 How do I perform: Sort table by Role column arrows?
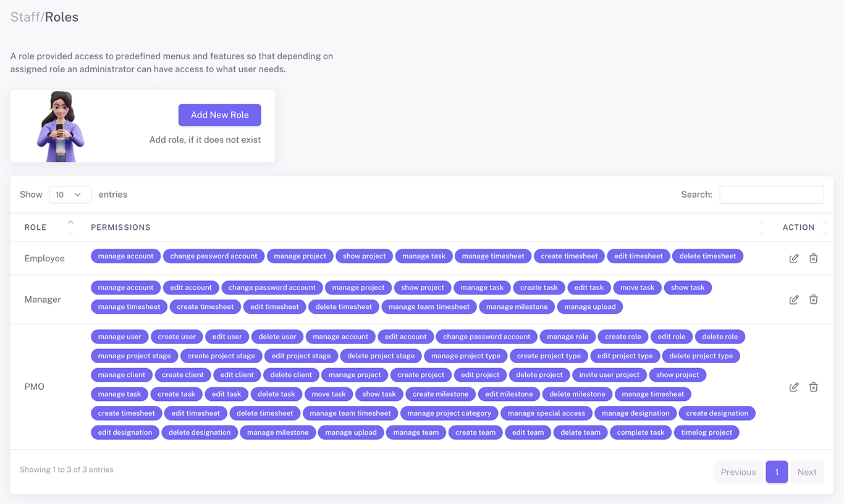click(70, 227)
